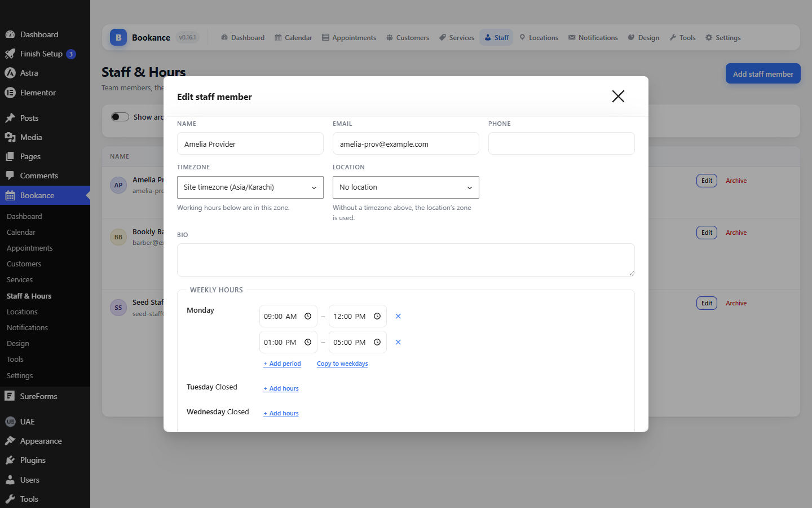Open Astra menu in sidebar
This screenshot has width=812, height=508.
45,73
